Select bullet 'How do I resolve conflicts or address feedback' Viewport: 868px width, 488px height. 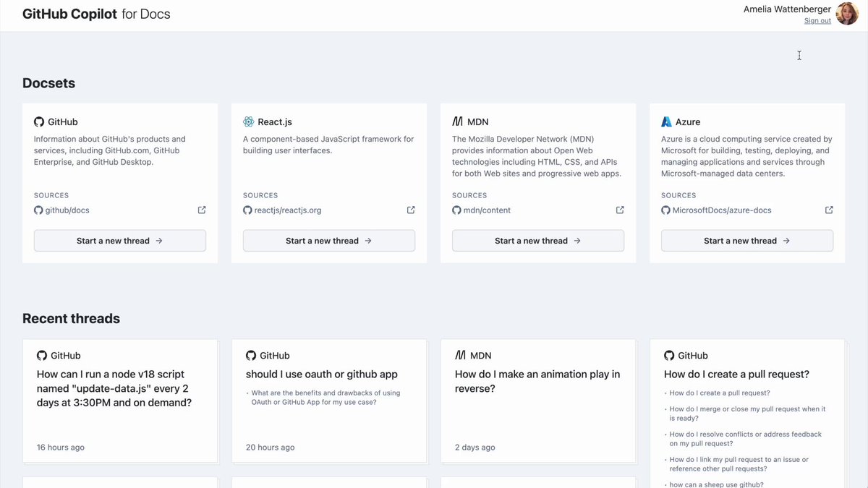745,439
